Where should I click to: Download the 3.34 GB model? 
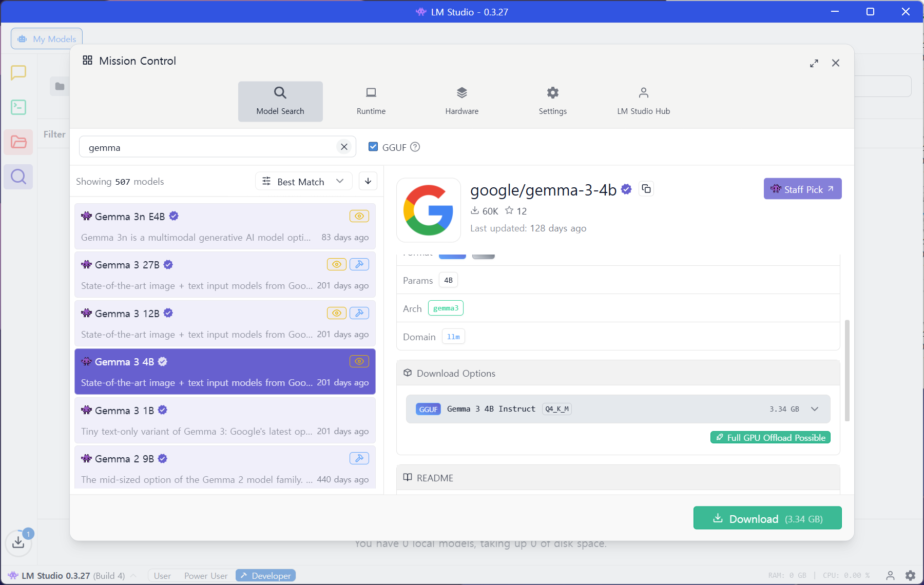(767, 518)
